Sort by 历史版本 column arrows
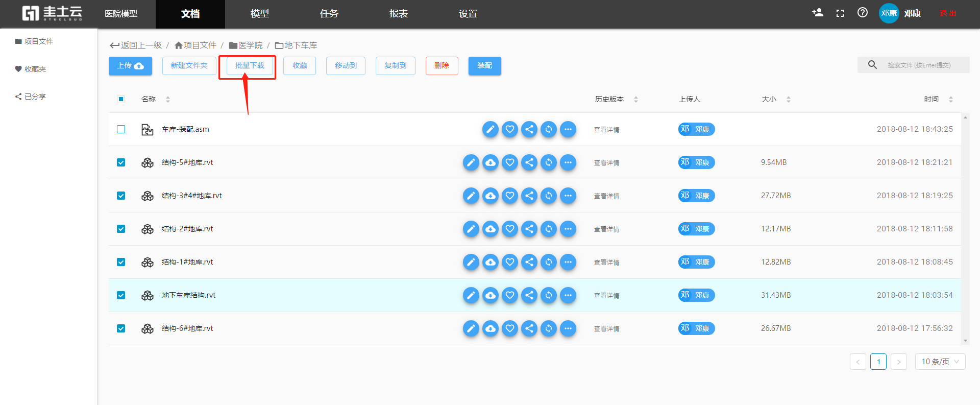The height and width of the screenshot is (405, 980). pyautogui.click(x=636, y=100)
